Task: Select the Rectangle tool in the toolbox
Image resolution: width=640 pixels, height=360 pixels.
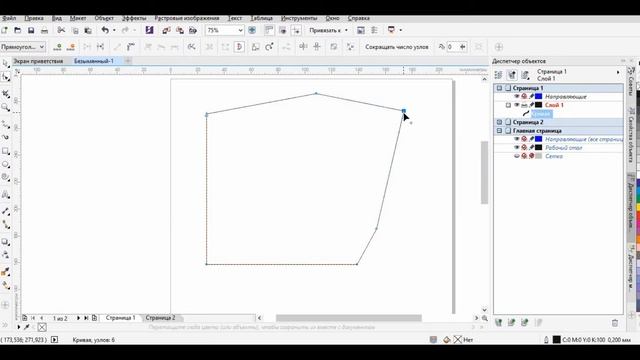Action: [5, 151]
